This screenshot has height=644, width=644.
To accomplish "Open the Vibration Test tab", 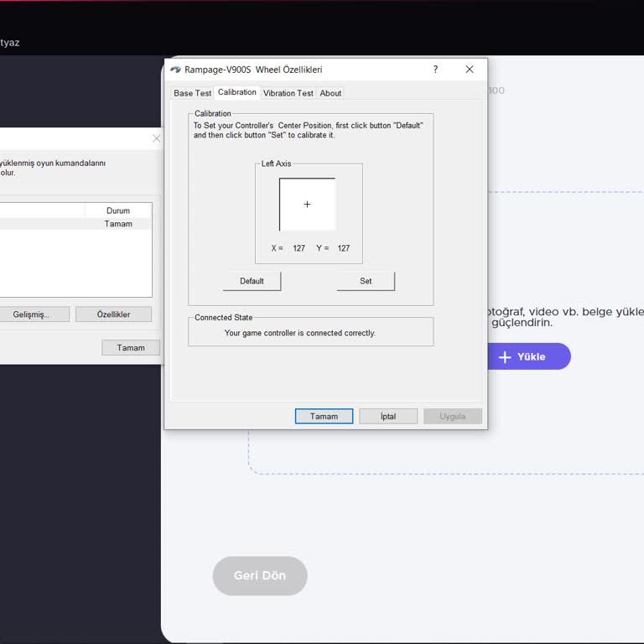I will tap(288, 93).
